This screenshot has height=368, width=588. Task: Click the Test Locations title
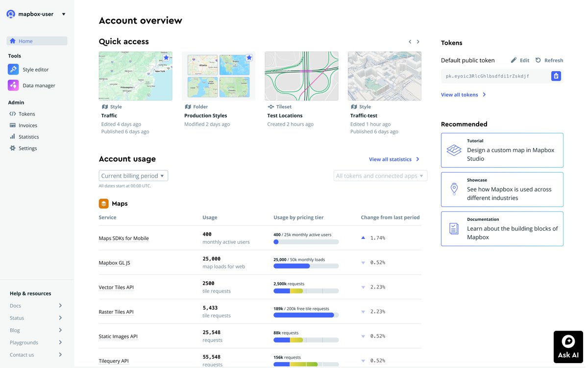[285, 116]
